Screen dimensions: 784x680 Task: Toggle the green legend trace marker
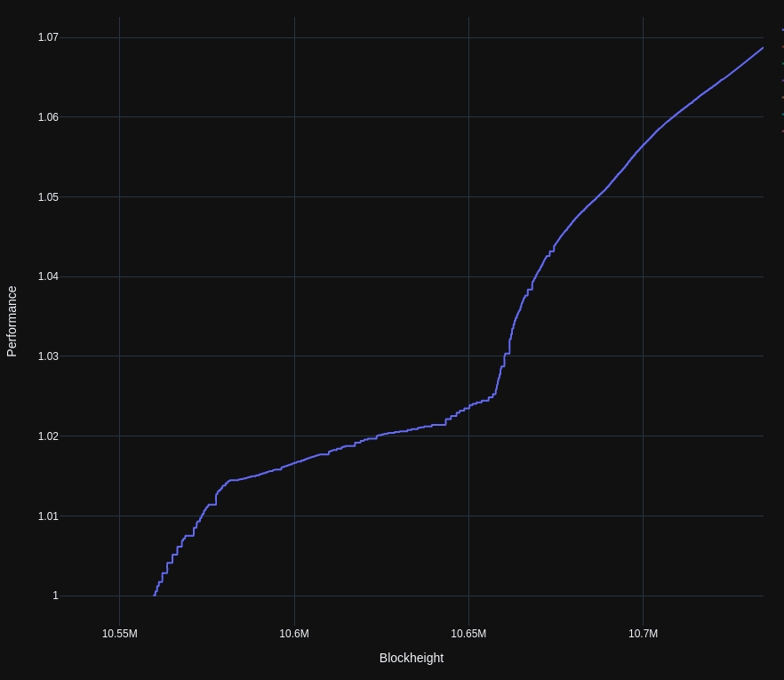[782, 63]
